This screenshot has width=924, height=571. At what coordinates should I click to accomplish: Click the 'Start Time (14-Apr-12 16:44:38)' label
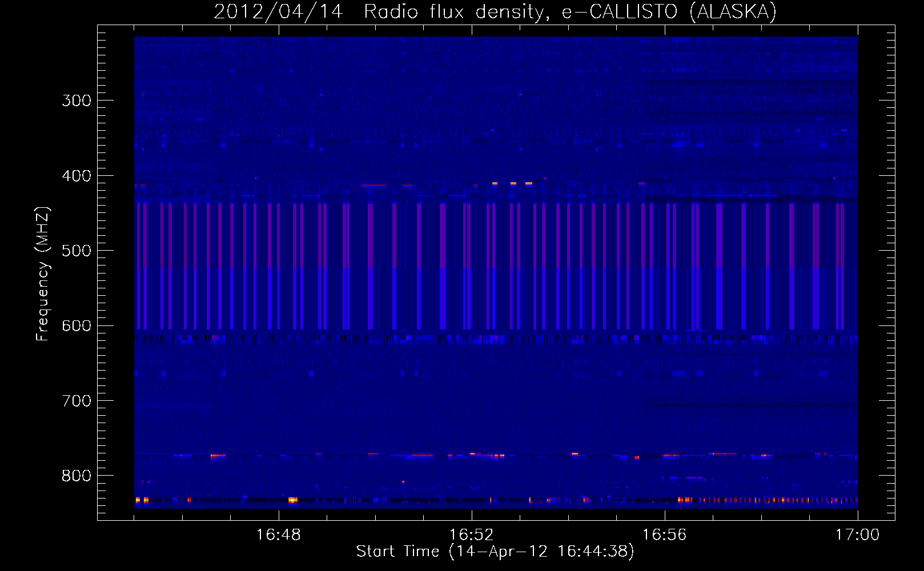click(x=495, y=552)
